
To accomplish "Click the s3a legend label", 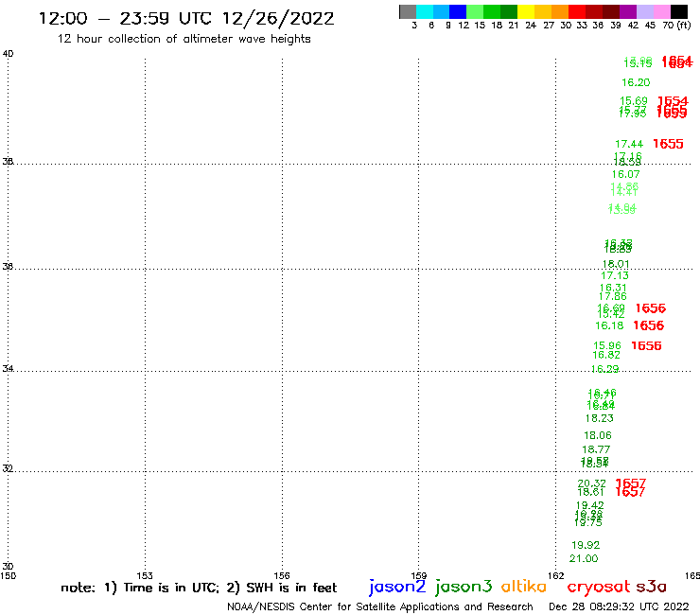I will pyautogui.click(x=651, y=587).
